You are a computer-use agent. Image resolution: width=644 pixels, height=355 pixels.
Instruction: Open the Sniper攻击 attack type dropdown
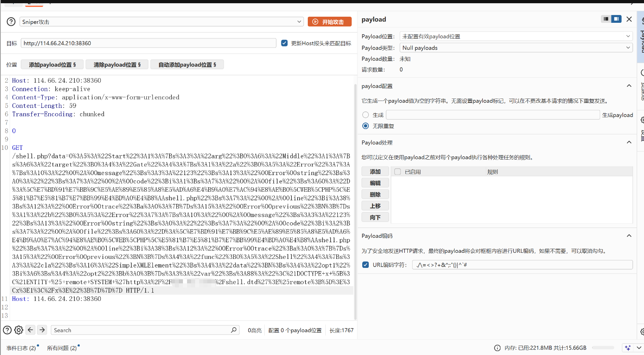161,22
